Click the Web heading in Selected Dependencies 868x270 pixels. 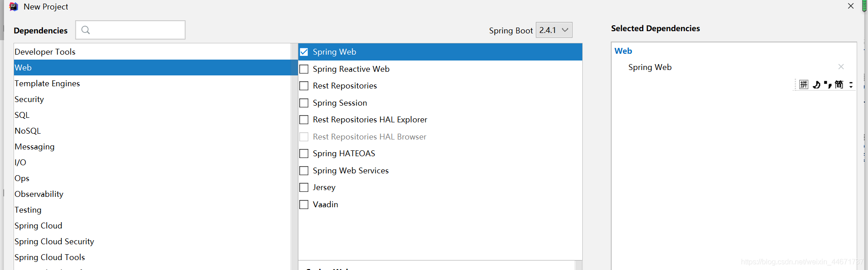[623, 51]
